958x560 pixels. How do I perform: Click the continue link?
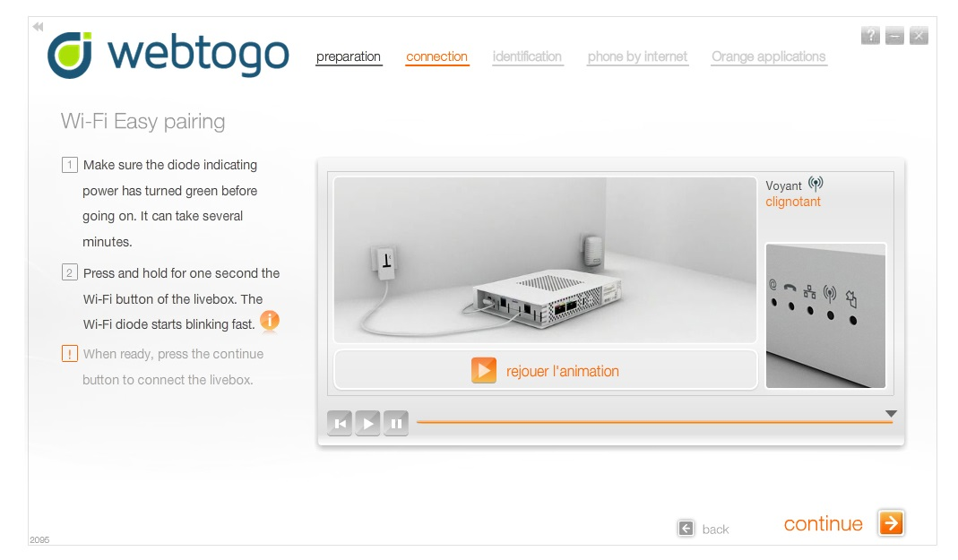(x=823, y=523)
